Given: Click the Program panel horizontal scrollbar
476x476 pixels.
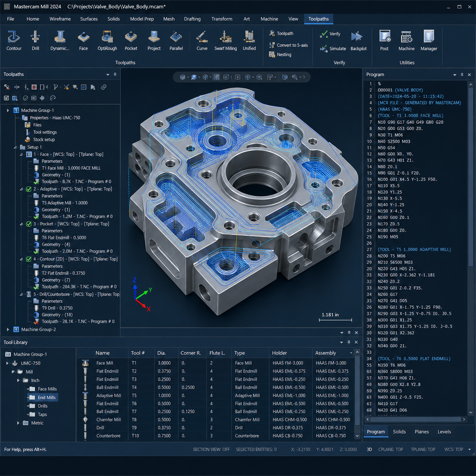Looking at the screenshot, I should [x=415, y=419].
